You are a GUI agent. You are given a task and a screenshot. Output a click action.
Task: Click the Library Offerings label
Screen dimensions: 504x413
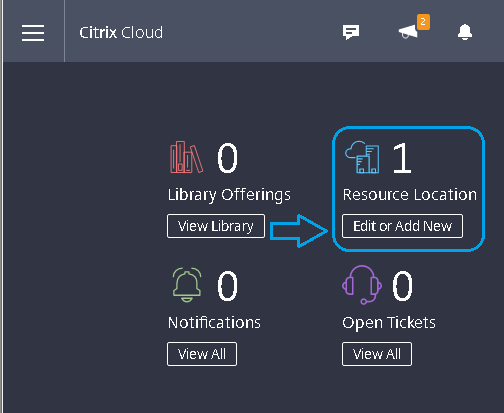point(229,195)
